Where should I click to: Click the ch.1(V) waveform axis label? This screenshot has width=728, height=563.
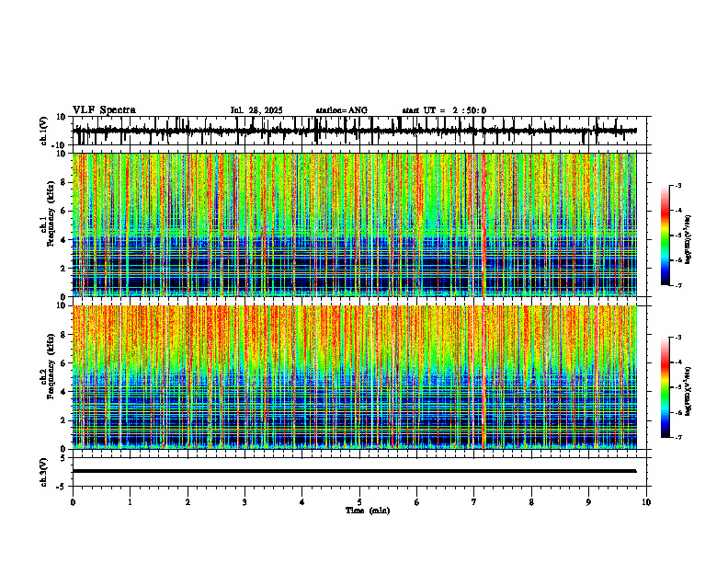44,131
